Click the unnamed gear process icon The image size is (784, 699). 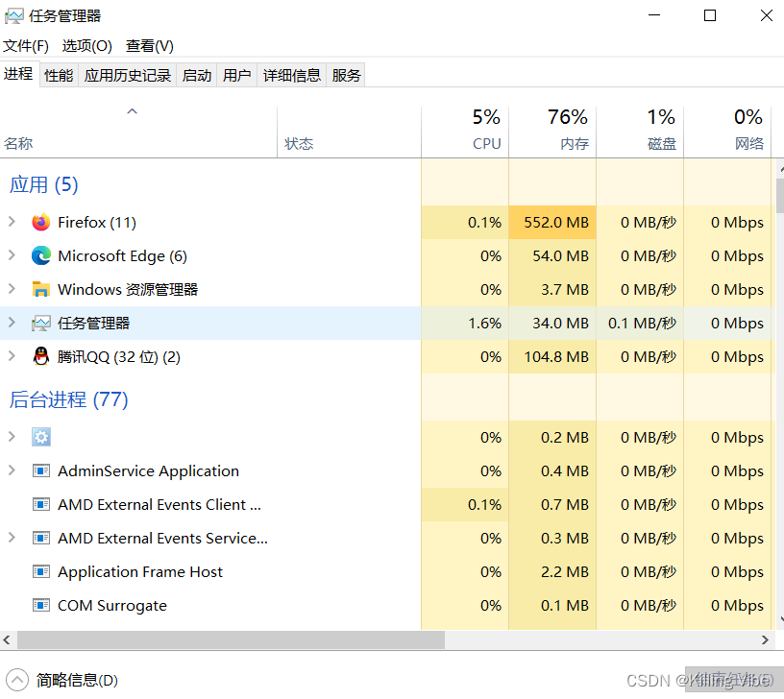41,437
